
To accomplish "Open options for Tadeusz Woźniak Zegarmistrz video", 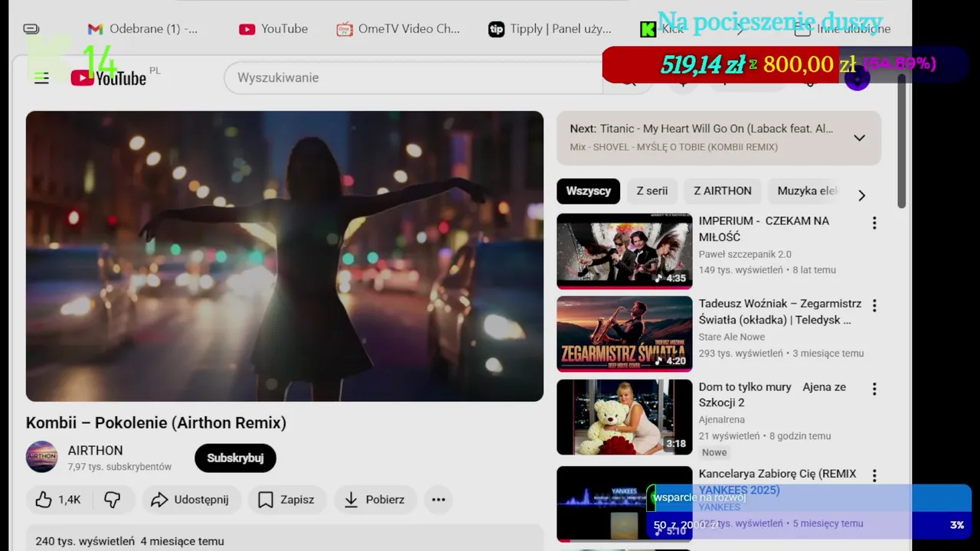I will click(874, 305).
